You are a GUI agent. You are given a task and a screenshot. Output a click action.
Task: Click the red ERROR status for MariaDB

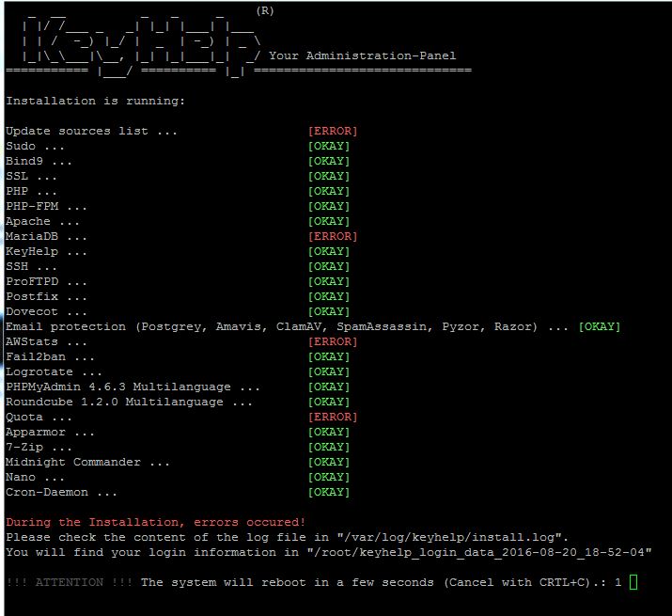(x=333, y=236)
